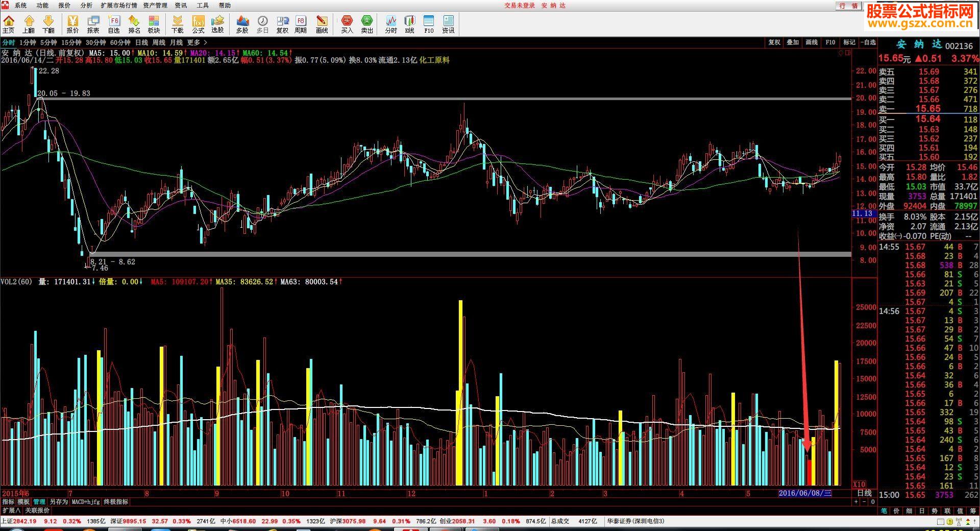Click the 日线 period label beside date axis
This screenshot has width=980, height=531.
click(864, 493)
